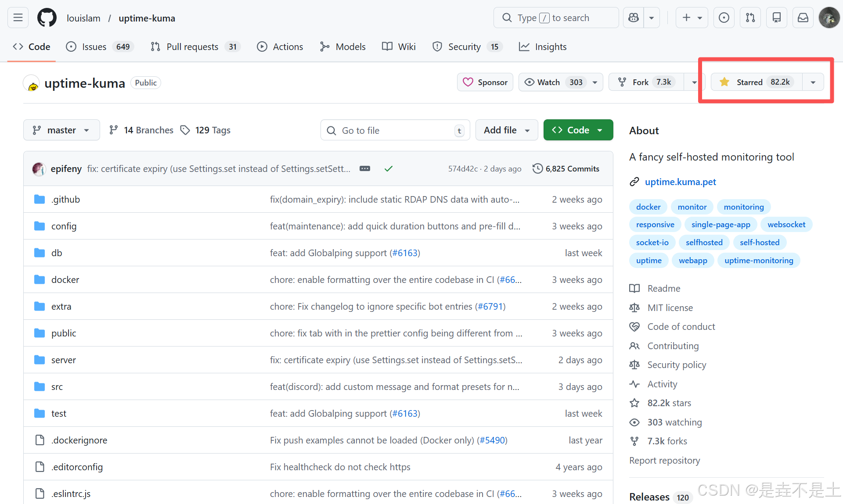Focus the Go to file field
This screenshot has width=843, height=504.
(x=395, y=130)
